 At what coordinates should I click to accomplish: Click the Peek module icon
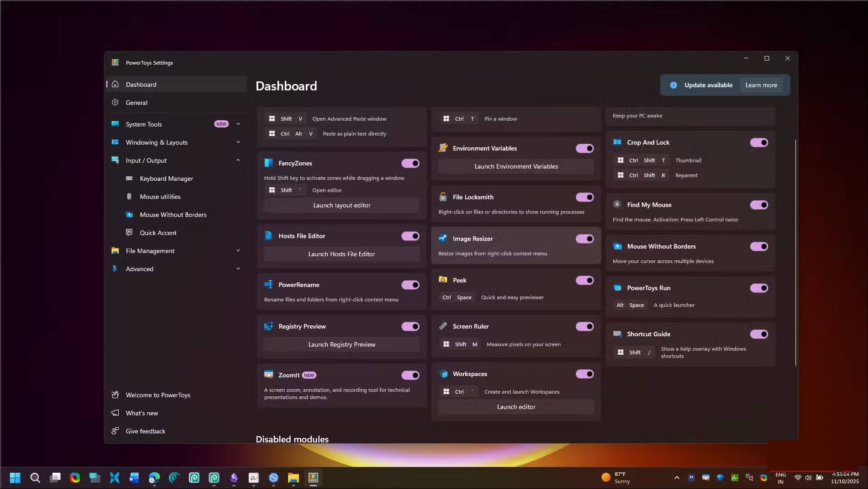click(x=443, y=280)
